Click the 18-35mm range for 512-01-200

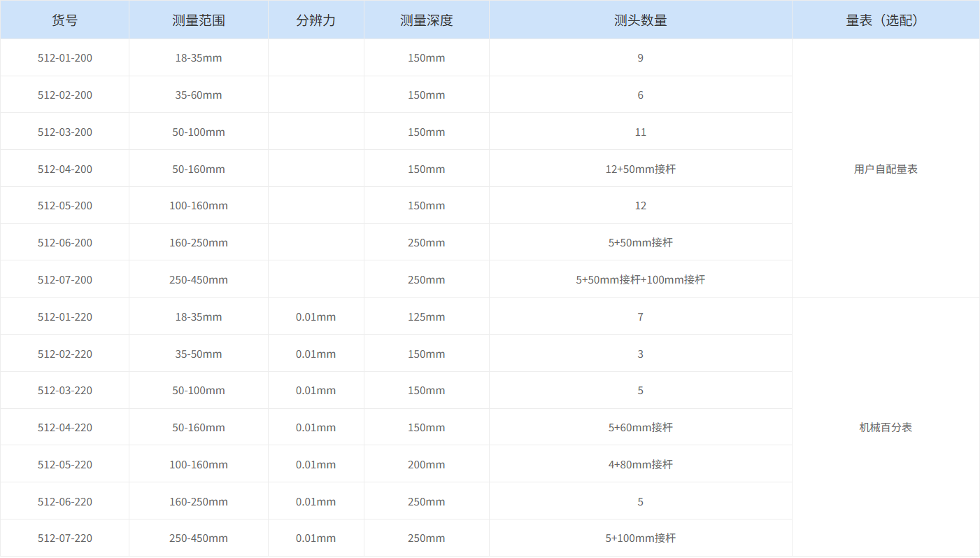[198, 57]
